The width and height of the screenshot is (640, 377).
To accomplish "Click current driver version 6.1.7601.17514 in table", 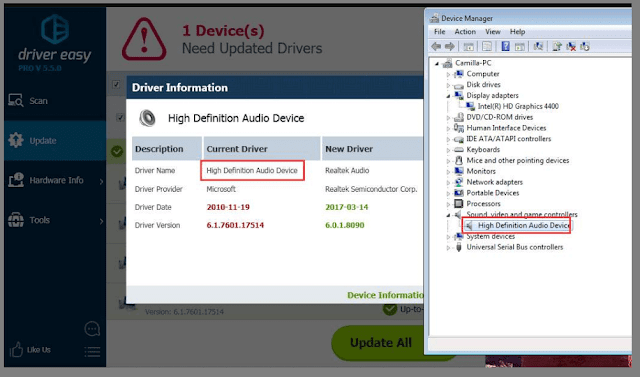I will click(235, 225).
